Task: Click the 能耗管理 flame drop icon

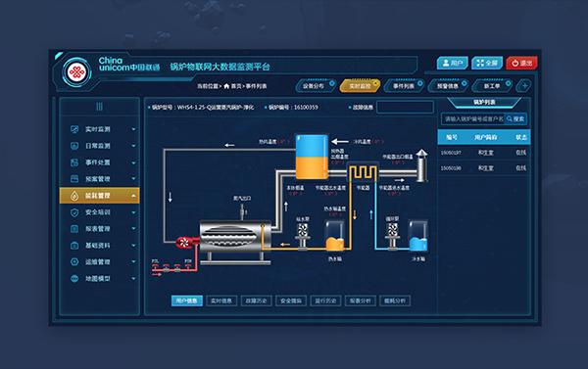Action: [x=74, y=196]
